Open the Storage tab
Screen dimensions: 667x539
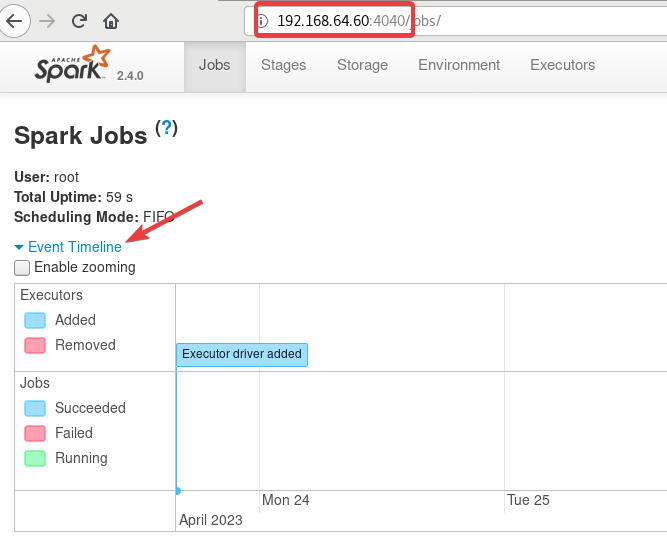tap(362, 65)
